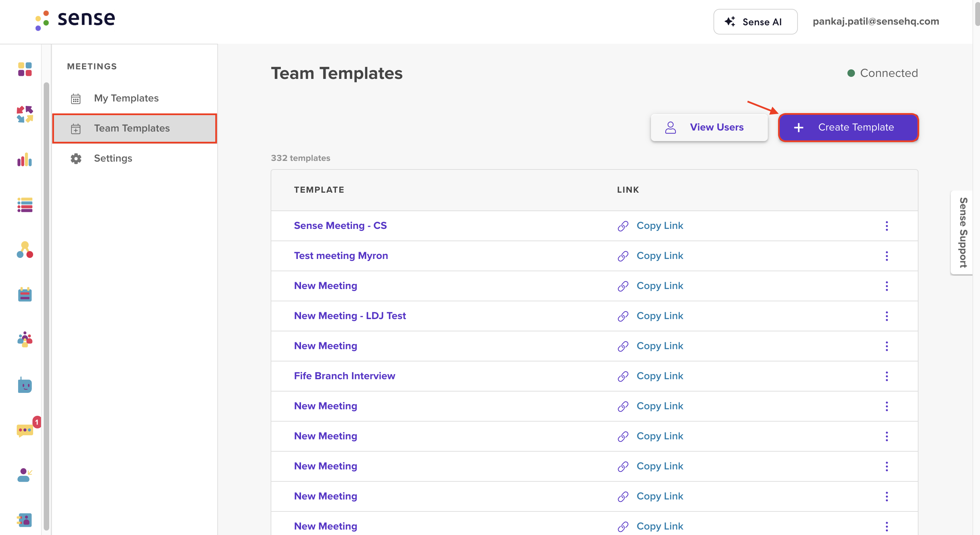Select Team Templates in Meetings menu
The width and height of the screenshot is (980, 535).
134,128
